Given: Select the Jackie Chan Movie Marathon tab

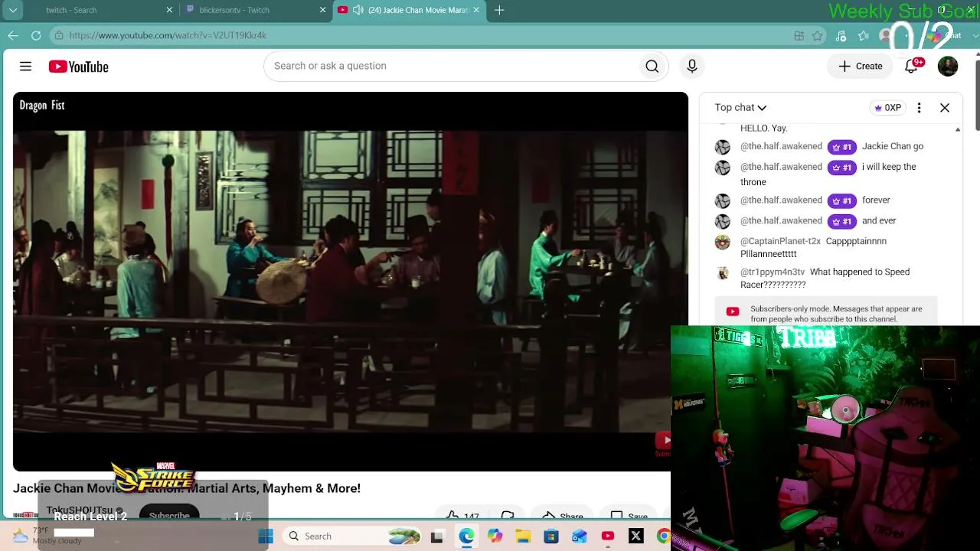Looking at the screenshot, I should pyautogui.click(x=409, y=10).
